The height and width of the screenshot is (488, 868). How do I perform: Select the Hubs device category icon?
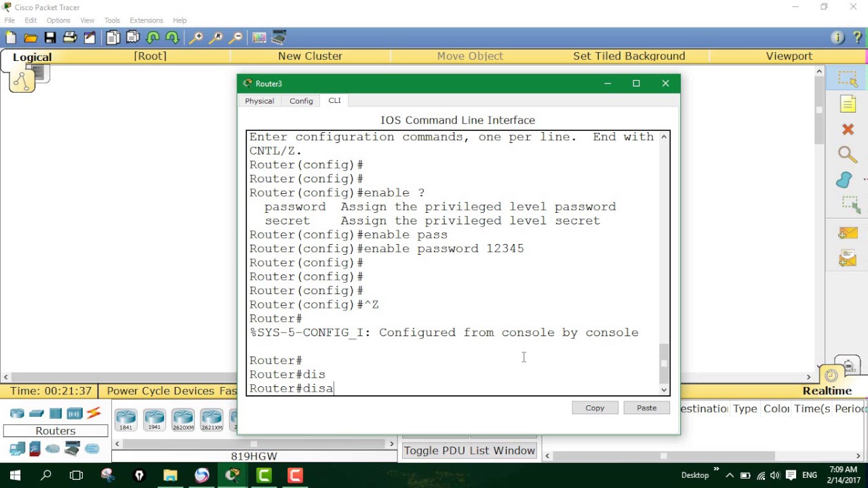coord(56,413)
